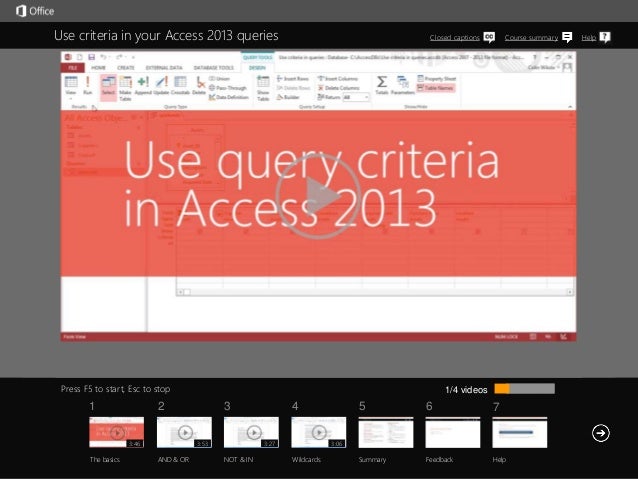Click Select query type icon
The image size is (638, 479).
(108, 86)
